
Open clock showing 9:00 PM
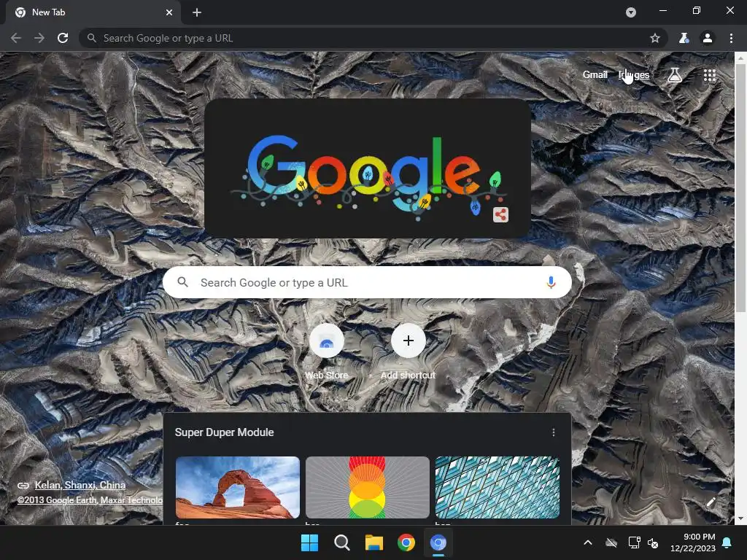pos(693,542)
